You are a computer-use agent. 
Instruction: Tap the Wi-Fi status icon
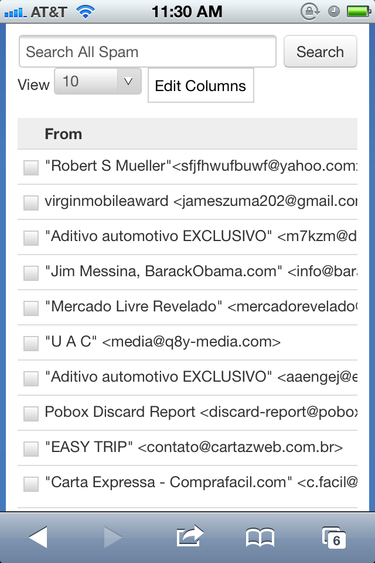pyautogui.click(x=85, y=12)
